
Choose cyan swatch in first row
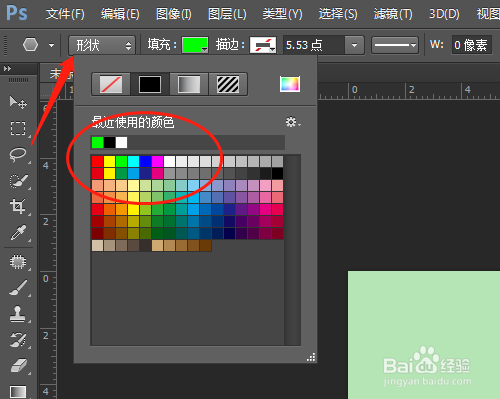(134, 162)
